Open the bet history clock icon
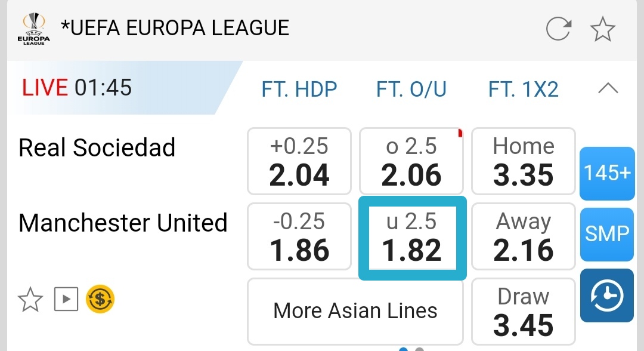 click(x=607, y=295)
